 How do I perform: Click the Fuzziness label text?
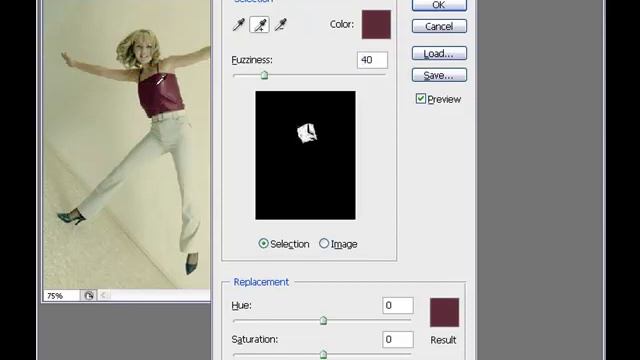point(252,60)
